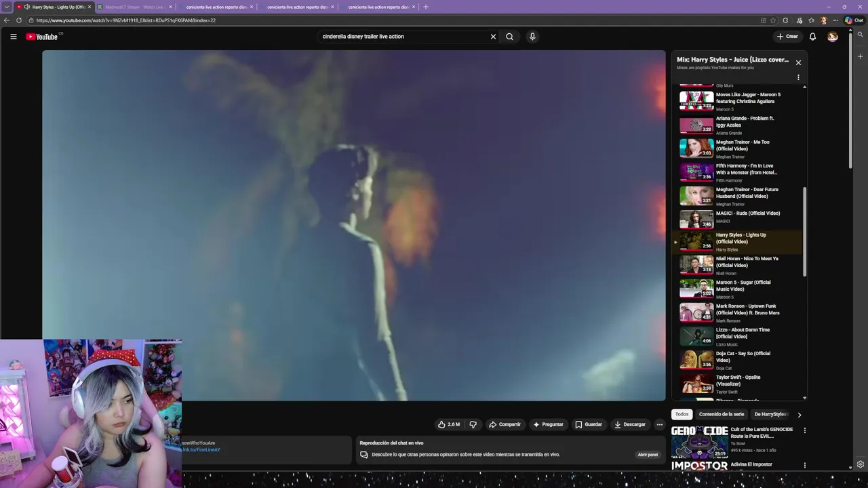Click Abrir panel for live chat
868x488 pixels.
tap(648, 455)
